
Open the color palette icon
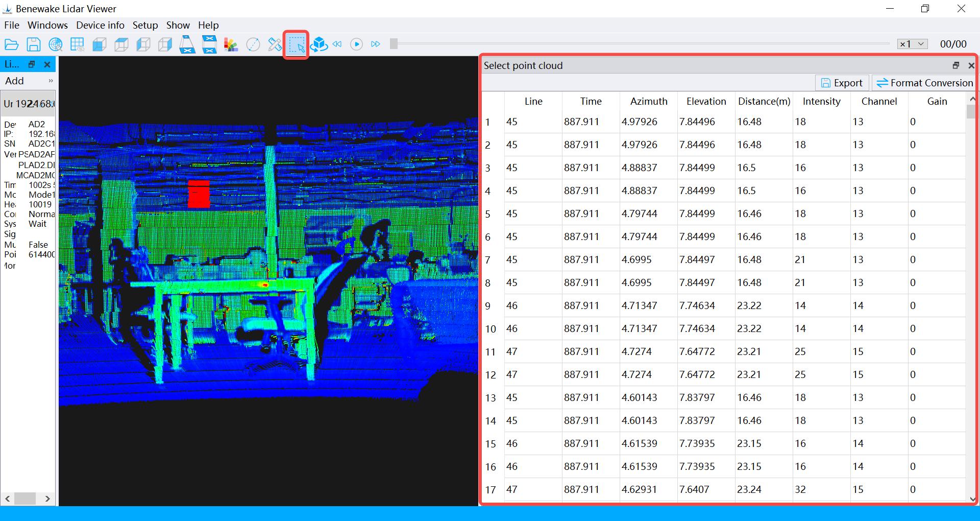[x=231, y=45]
